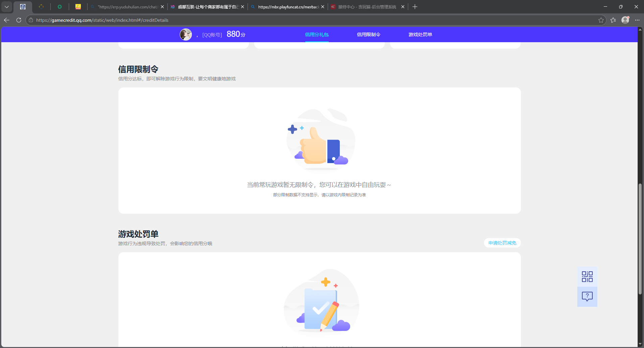The height and width of the screenshot is (348, 644).
Task: Click inside the address bar
Action: click(134, 20)
